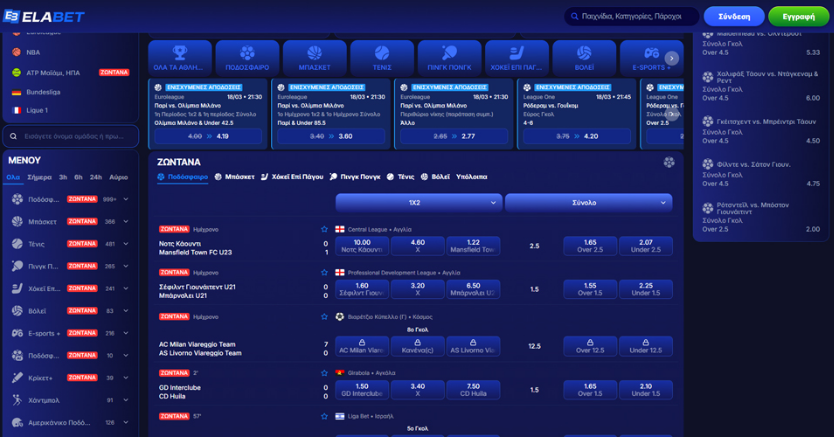834x437 pixels.
Task: Click the team name search field
Action: point(70,135)
